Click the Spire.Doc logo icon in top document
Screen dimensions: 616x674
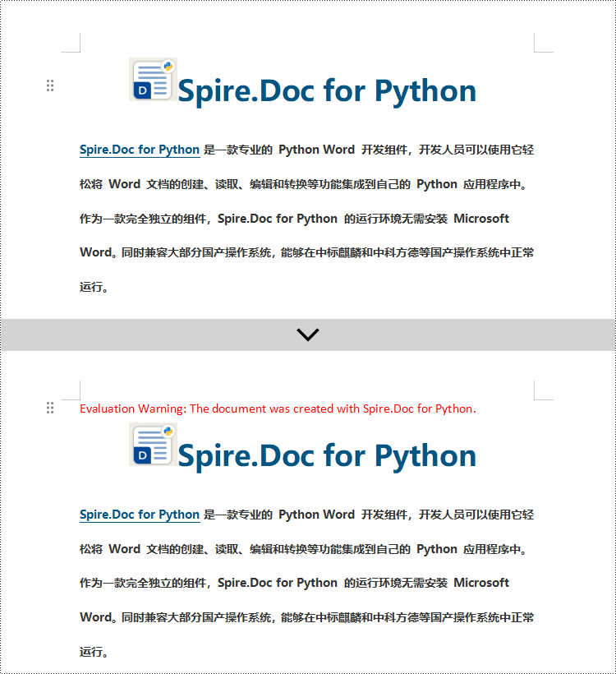pyautogui.click(x=154, y=80)
